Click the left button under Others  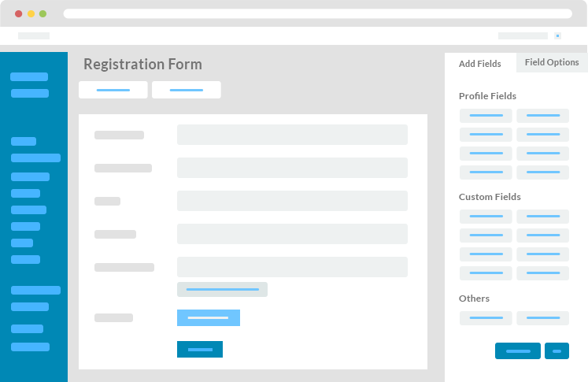486,318
